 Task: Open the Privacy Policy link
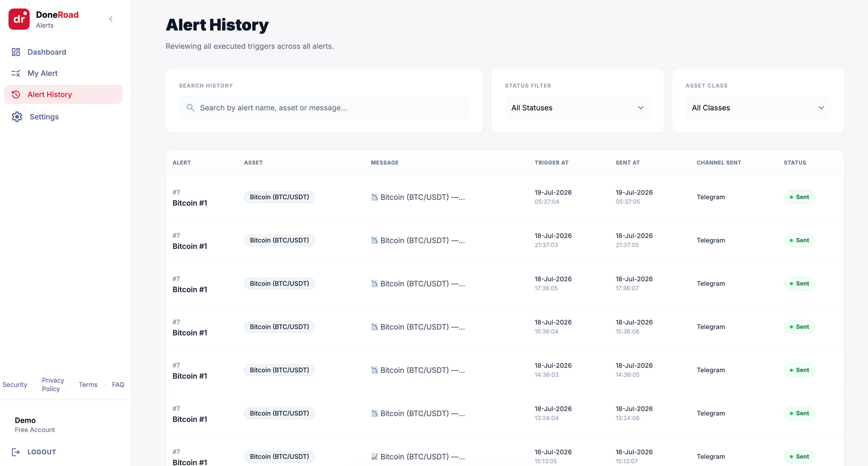click(x=53, y=385)
